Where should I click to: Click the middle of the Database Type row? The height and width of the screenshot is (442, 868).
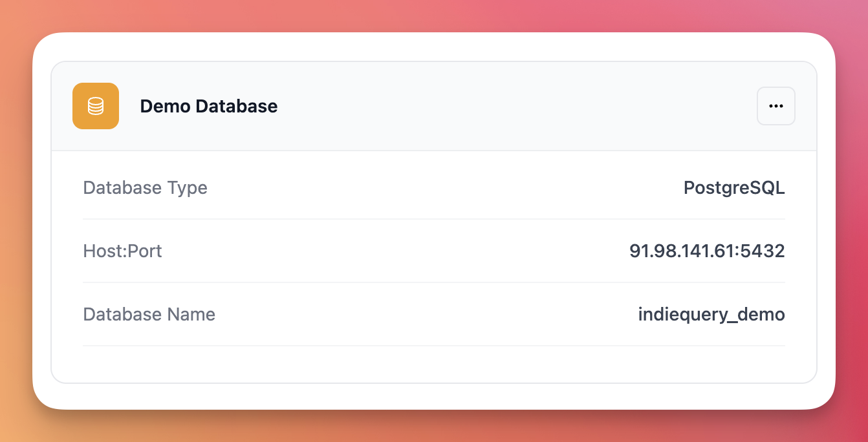(x=433, y=188)
